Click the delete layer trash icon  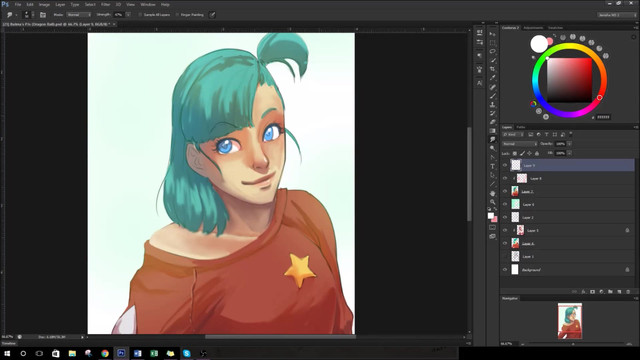(x=628, y=292)
